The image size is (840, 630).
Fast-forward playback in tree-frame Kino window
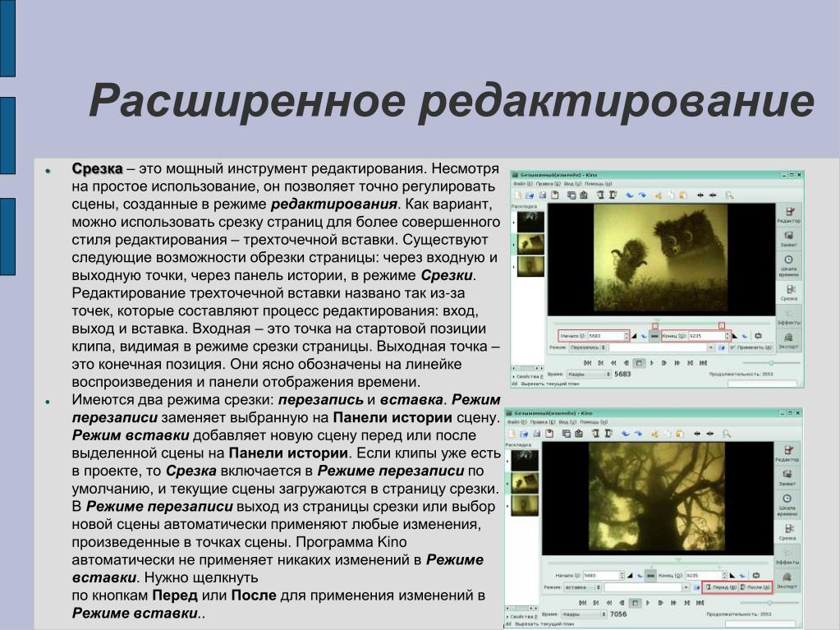click(673, 603)
